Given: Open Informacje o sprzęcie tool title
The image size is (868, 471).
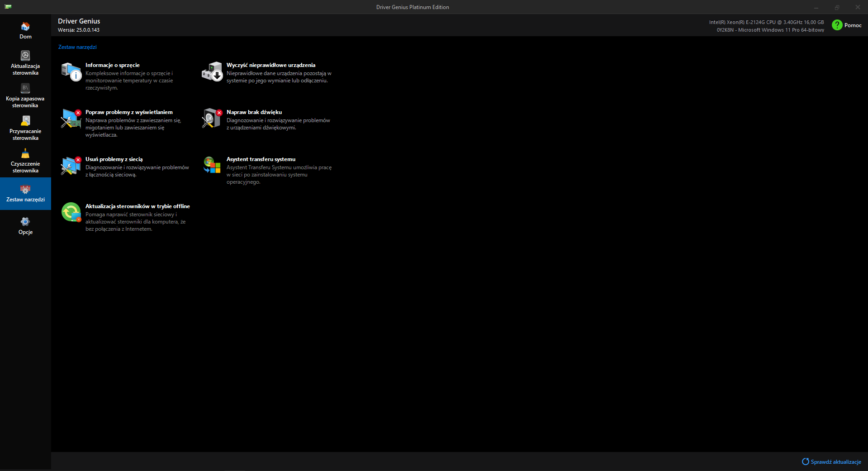Looking at the screenshot, I should [113, 65].
